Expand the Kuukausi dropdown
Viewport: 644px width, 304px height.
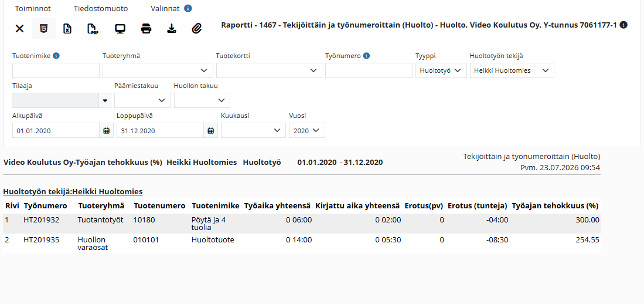pos(253,130)
